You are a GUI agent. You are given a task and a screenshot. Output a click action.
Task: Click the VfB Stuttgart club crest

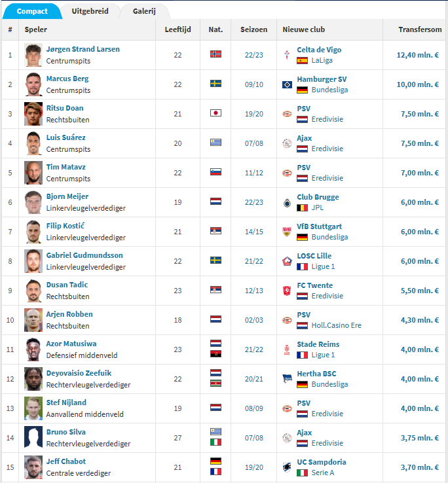click(x=287, y=232)
